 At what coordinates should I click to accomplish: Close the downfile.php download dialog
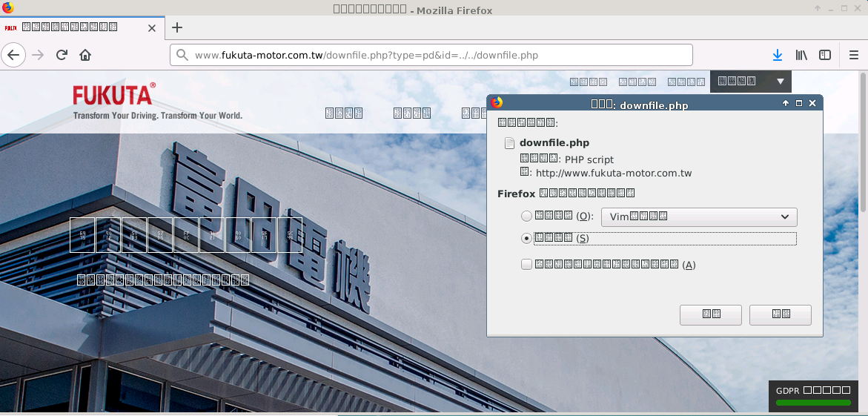(x=812, y=103)
